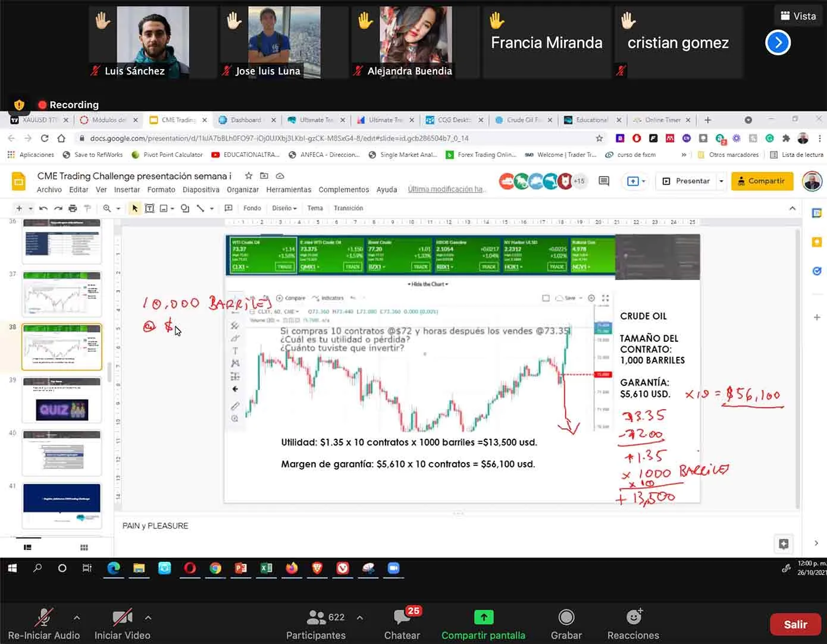Click the Compartir button

click(762, 181)
